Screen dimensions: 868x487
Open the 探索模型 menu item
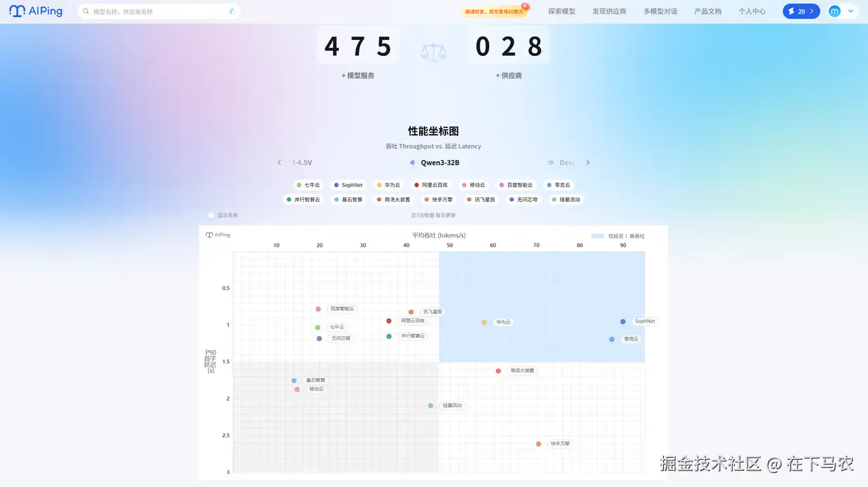pyautogui.click(x=562, y=12)
